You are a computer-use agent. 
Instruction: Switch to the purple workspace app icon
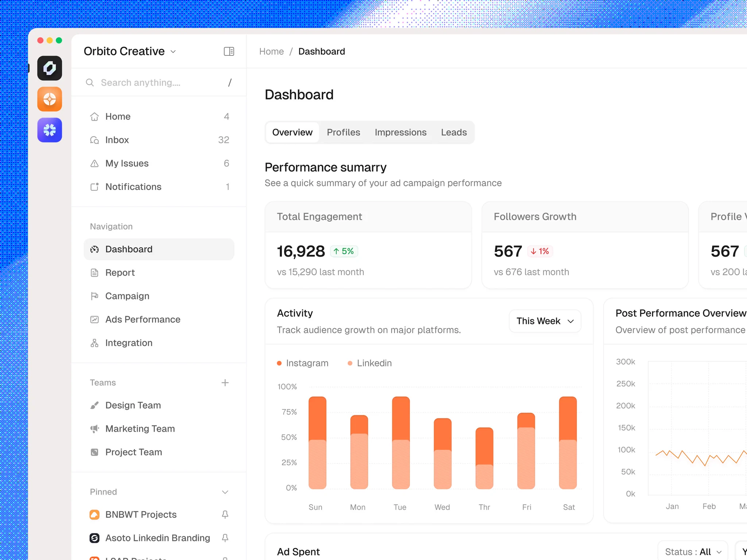point(50,130)
